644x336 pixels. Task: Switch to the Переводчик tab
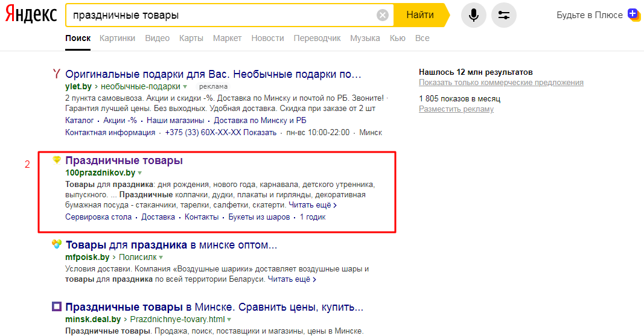(x=317, y=38)
